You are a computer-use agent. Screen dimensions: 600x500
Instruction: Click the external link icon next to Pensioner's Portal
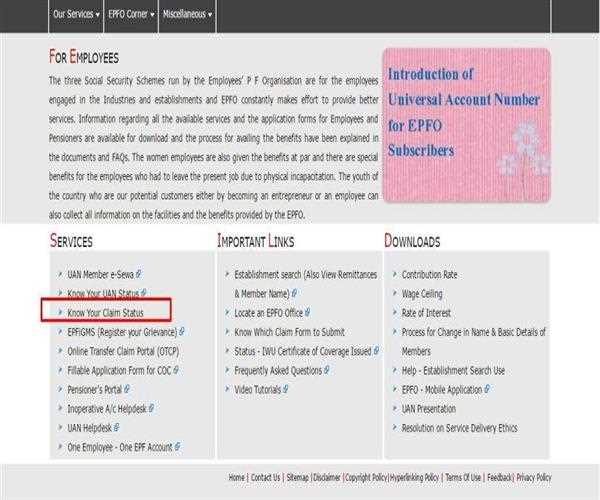(x=127, y=389)
